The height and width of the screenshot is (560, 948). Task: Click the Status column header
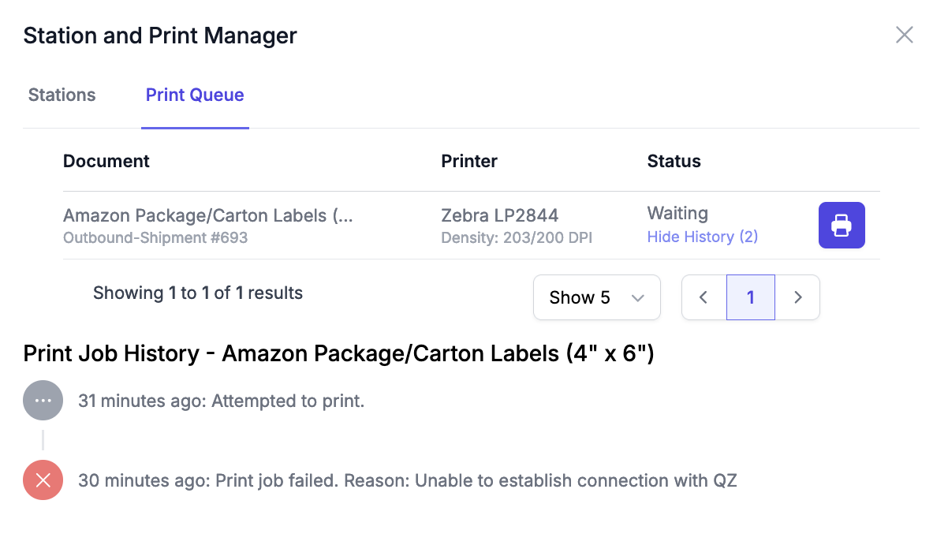[x=674, y=161]
